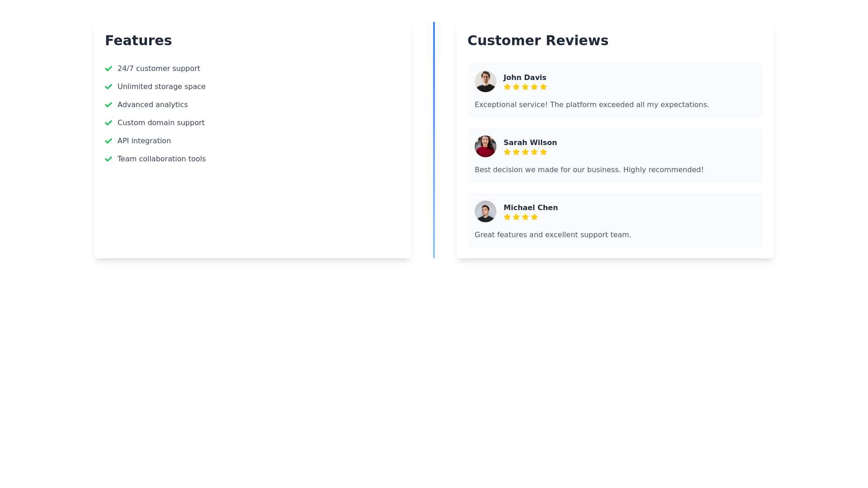Click the "Exceptional service!" review text
Screen dimensions: 868x488
pos(592,104)
